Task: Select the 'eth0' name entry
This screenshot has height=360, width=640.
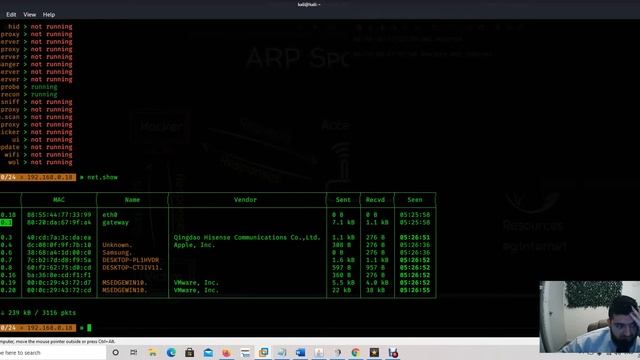Action: [110, 215]
